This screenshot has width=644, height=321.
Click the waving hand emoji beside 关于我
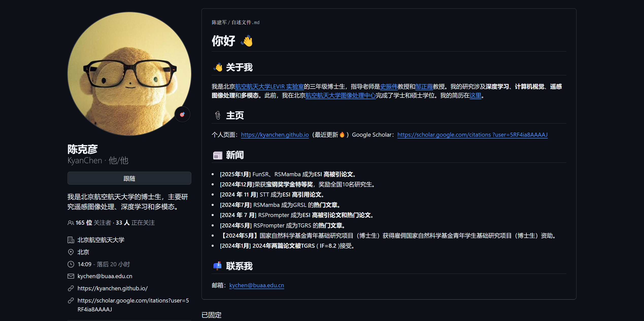(x=218, y=67)
